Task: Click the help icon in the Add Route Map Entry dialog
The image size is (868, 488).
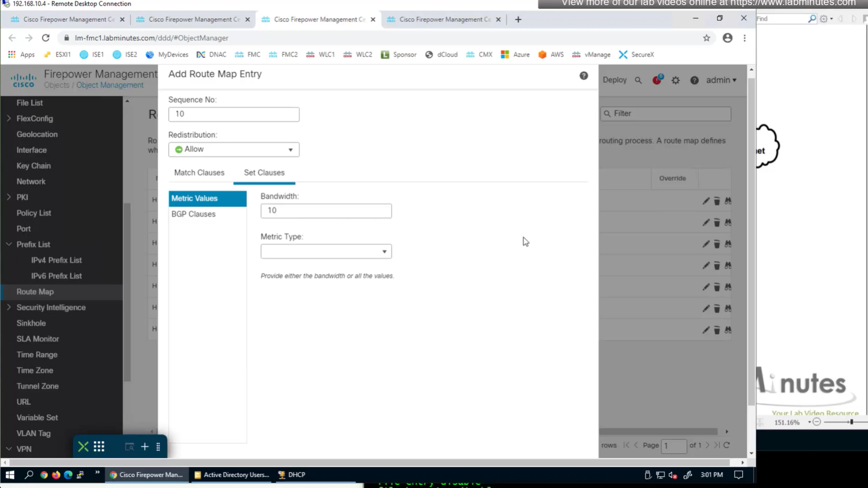Action: (x=584, y=76)
